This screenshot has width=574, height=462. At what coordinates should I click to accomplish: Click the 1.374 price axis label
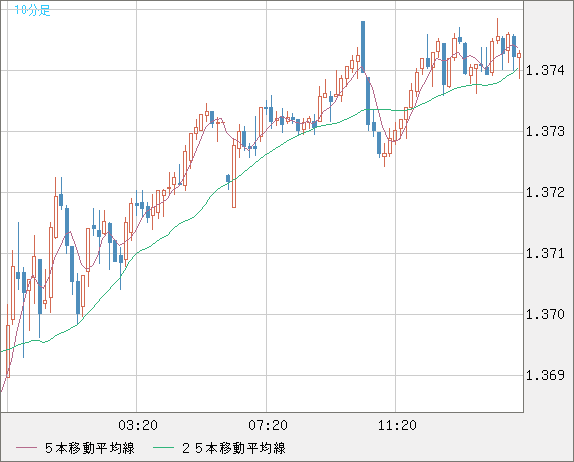click(x=545, y=70)
